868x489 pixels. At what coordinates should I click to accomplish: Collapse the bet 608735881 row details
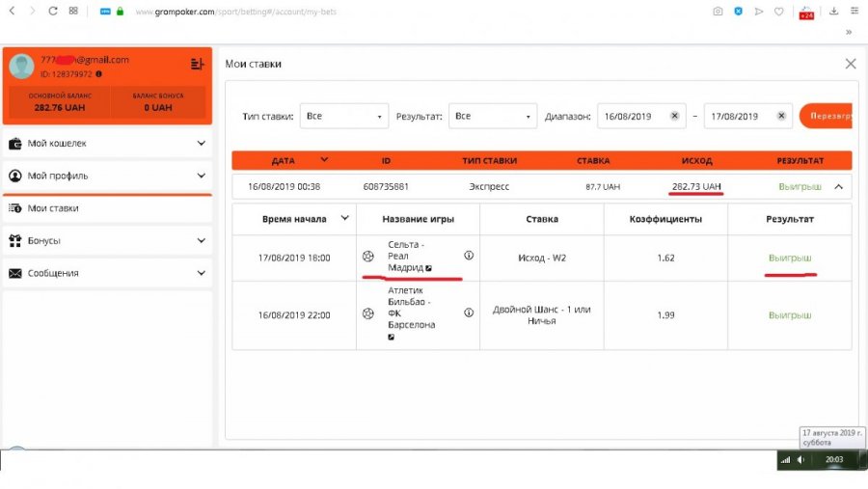[x=838, y=187]
